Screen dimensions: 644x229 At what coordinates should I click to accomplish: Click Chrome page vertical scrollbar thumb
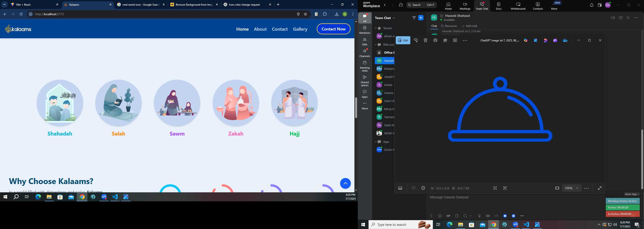[356, 108]
